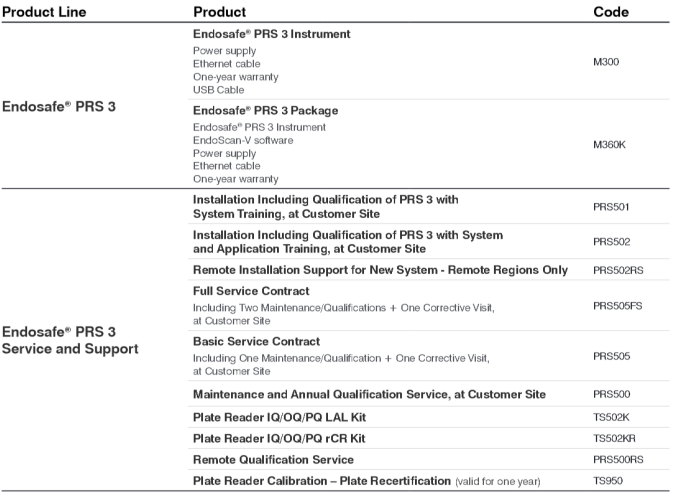Select Maintenance and Annual Qualification Service row
The image size is (673, 494).
[x=369, y=395]
